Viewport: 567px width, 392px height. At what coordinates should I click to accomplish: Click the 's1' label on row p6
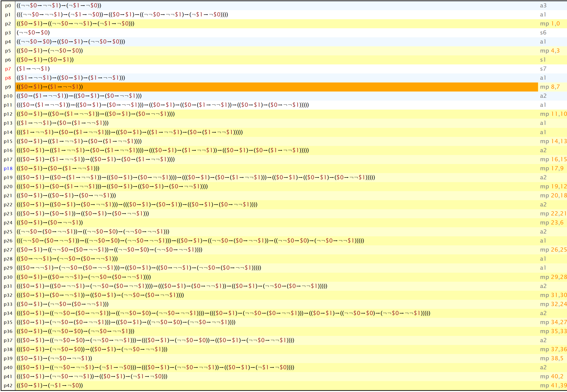(x=543, y=60)
